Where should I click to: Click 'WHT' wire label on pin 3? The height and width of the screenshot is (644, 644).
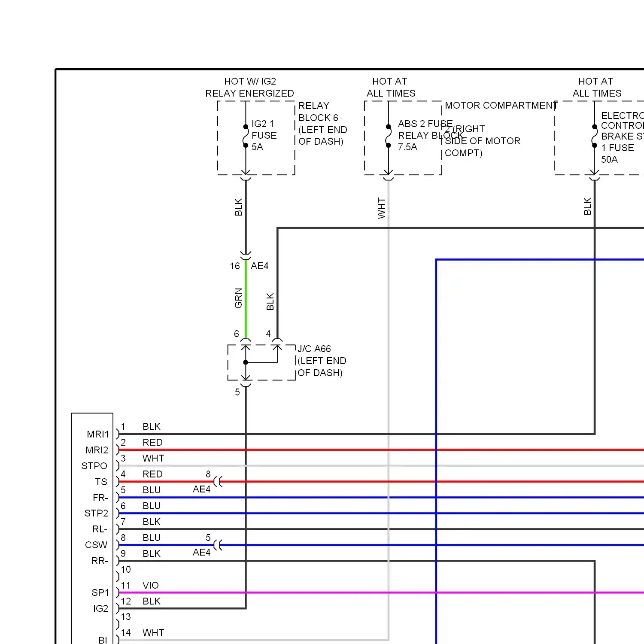coord(153,459)
